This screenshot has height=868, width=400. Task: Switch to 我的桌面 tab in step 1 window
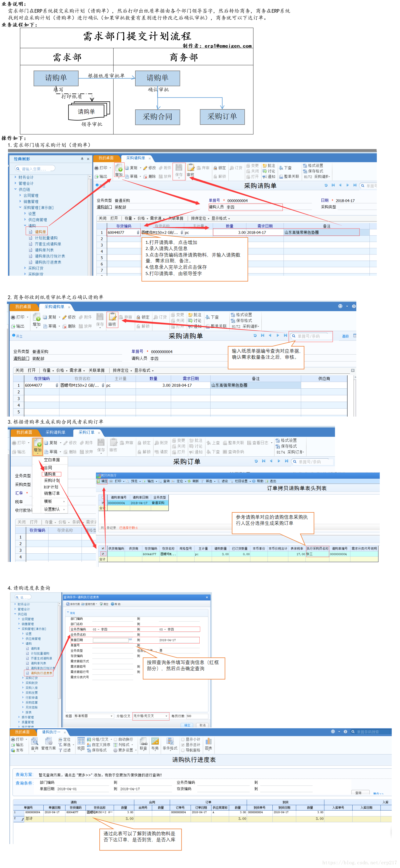coord(106,158)
